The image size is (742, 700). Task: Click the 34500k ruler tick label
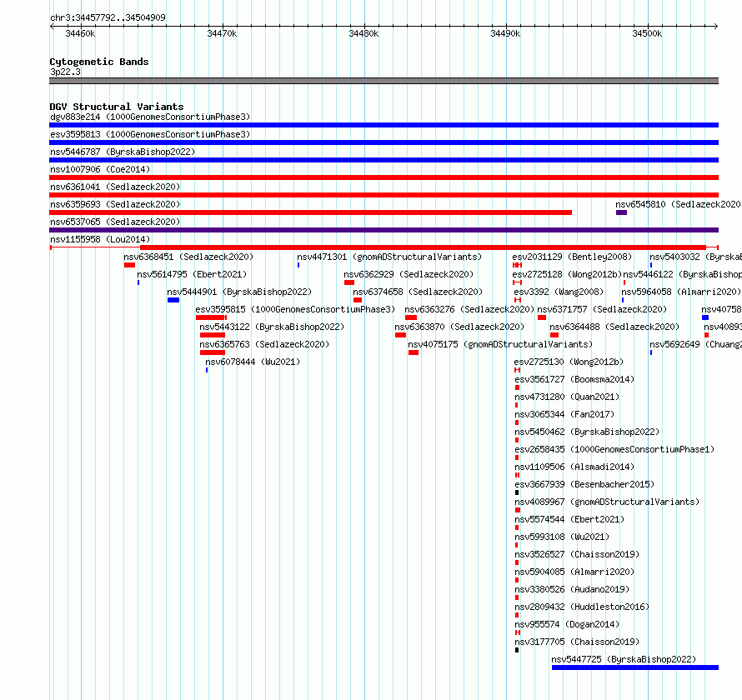(647, 33)
